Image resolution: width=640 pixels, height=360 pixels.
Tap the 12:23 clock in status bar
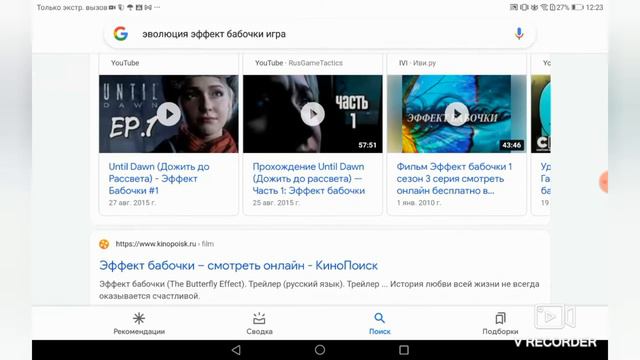(594, 7)
